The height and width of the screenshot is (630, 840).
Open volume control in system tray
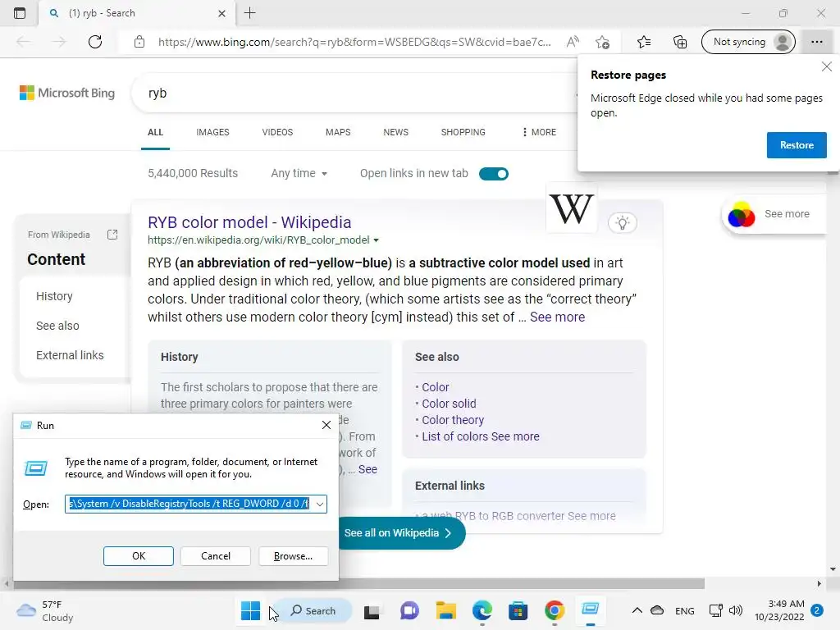coord(736,610)
